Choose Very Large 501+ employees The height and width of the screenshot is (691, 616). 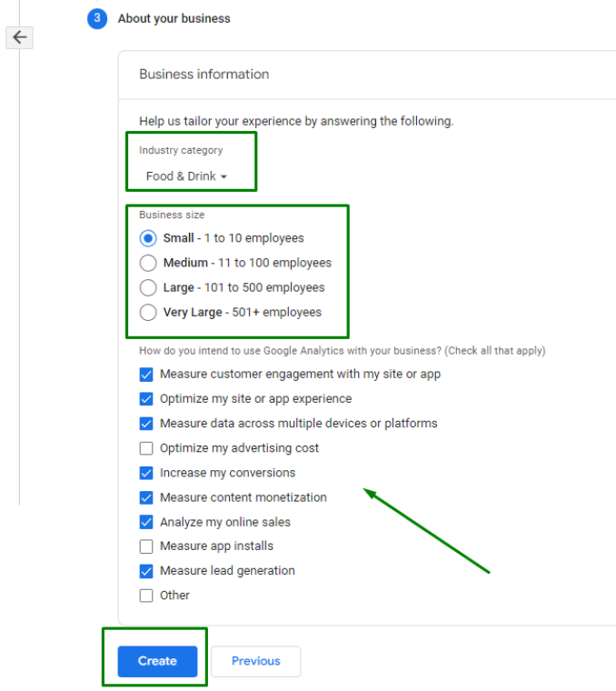148,313
